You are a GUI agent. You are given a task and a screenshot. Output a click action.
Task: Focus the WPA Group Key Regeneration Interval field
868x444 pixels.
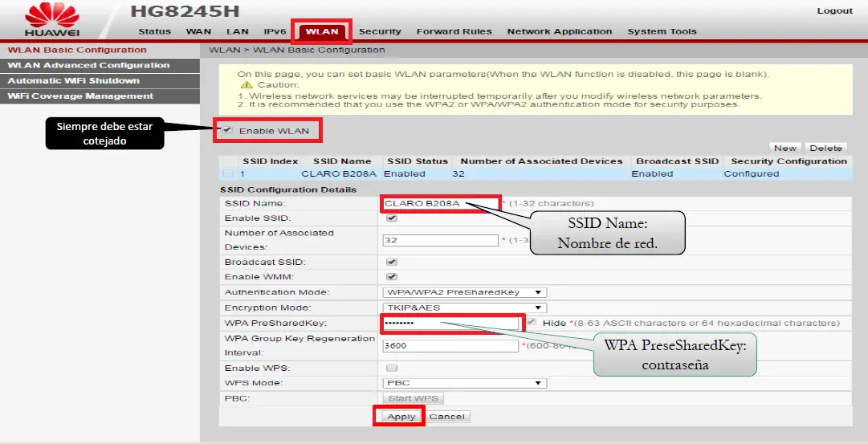coord(450,345)
